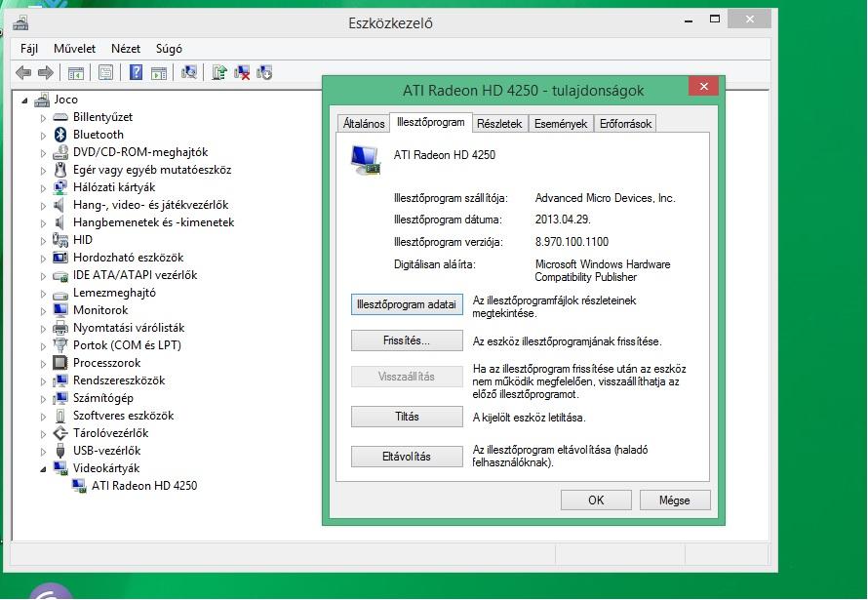Open the Properties toolbar icon
Screen dimensions: 868x600
click(x=105, y=72)
